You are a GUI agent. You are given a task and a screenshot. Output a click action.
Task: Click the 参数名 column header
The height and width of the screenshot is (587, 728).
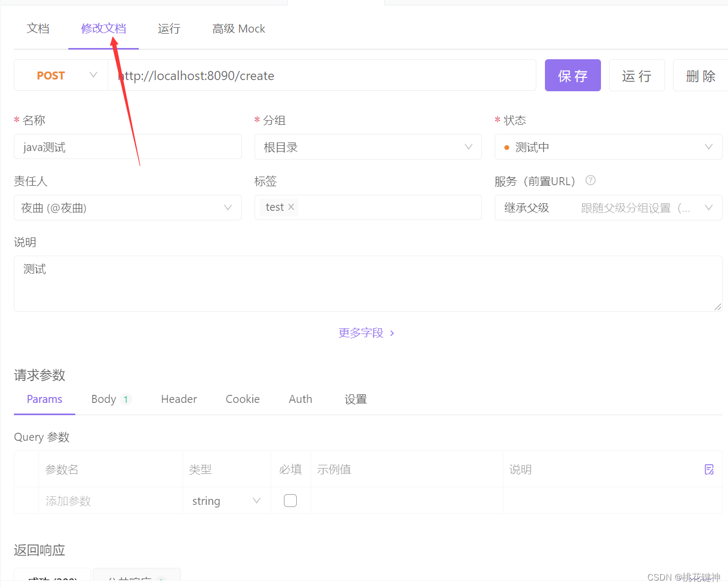62,470
